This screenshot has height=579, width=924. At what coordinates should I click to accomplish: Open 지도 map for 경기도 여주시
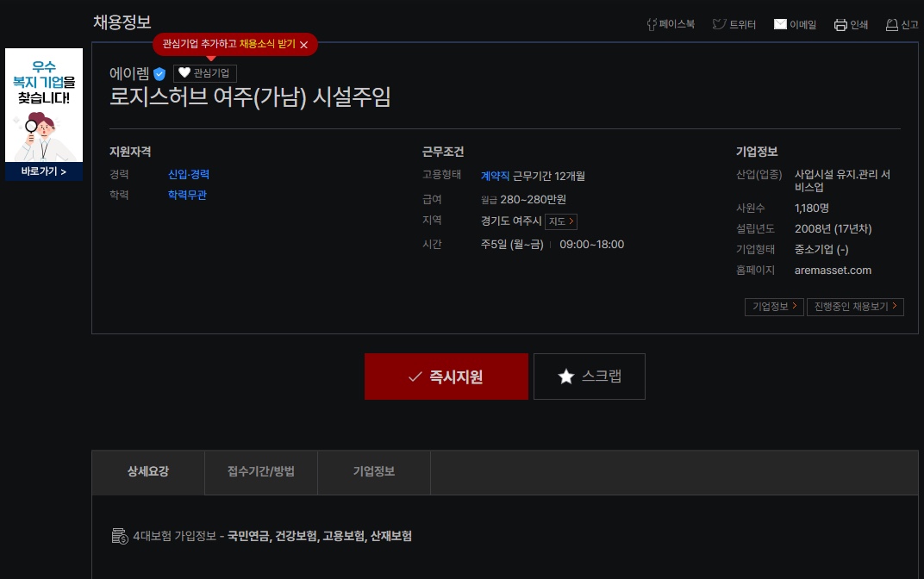coord(561,221)
